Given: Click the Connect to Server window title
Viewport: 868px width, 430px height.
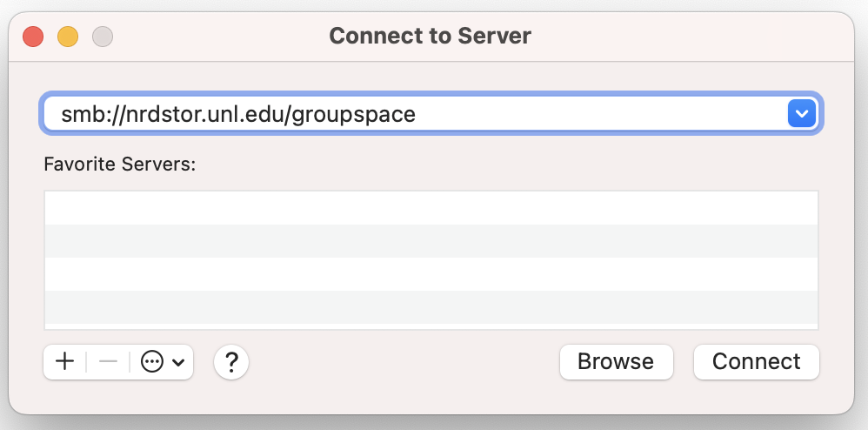Looking at the screenshot, I should click(430, 37).
